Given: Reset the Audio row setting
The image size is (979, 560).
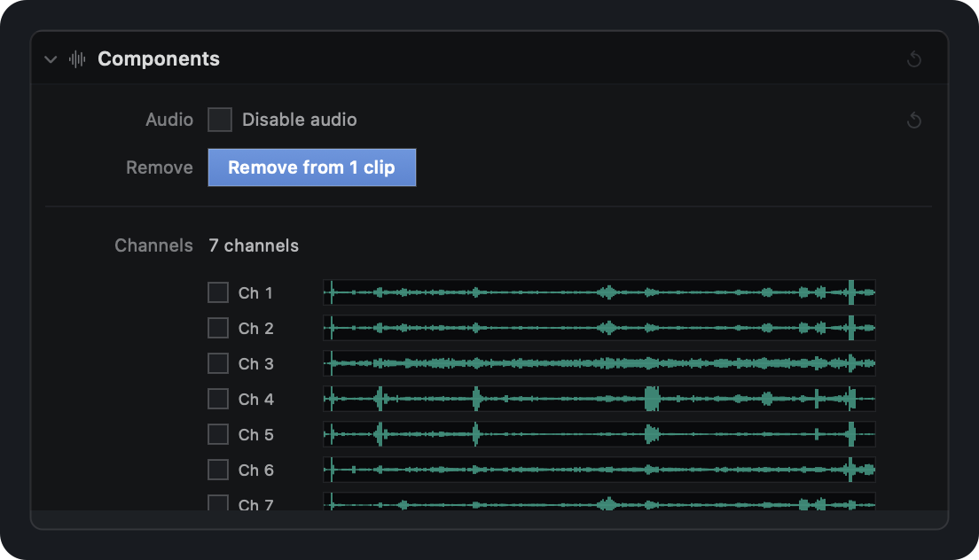Looking at the screenshot, I should pos(913,120).
